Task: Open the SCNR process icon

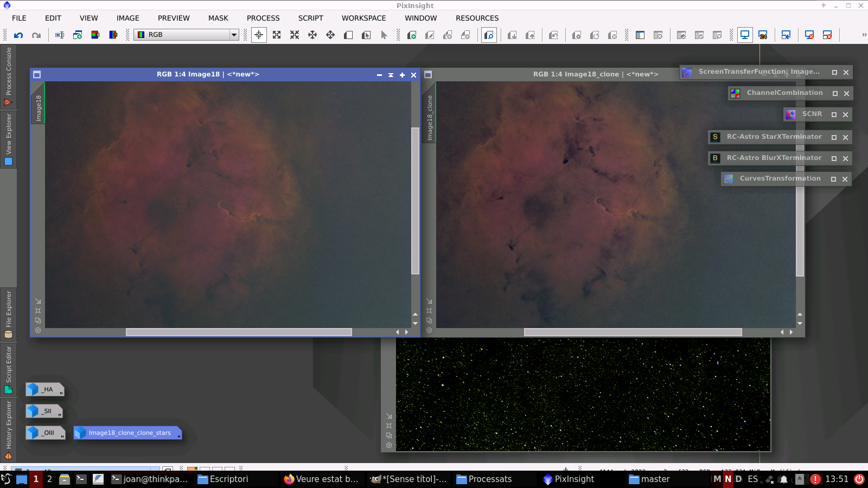Action: point(812,114)
